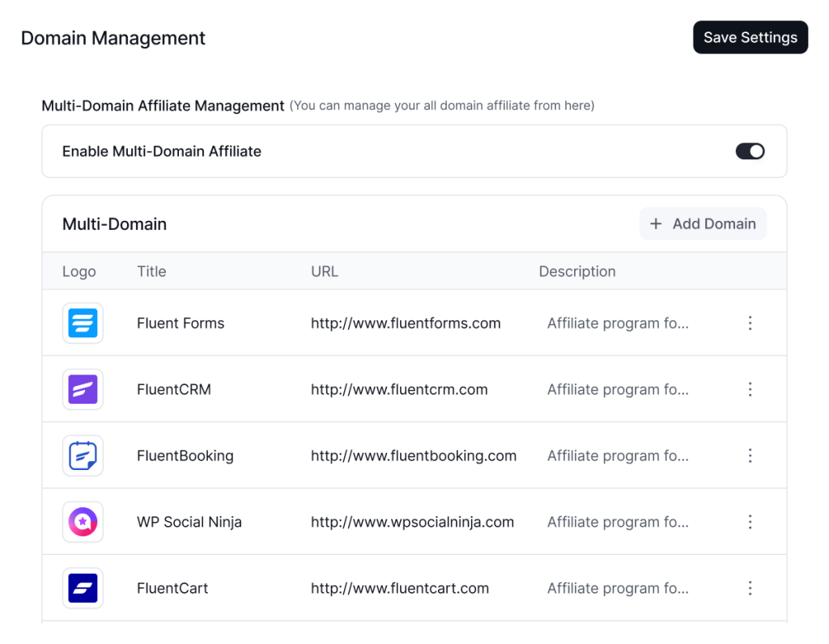Click the Description column header
The image size is (829, 644).
click(x=577, y=272)
